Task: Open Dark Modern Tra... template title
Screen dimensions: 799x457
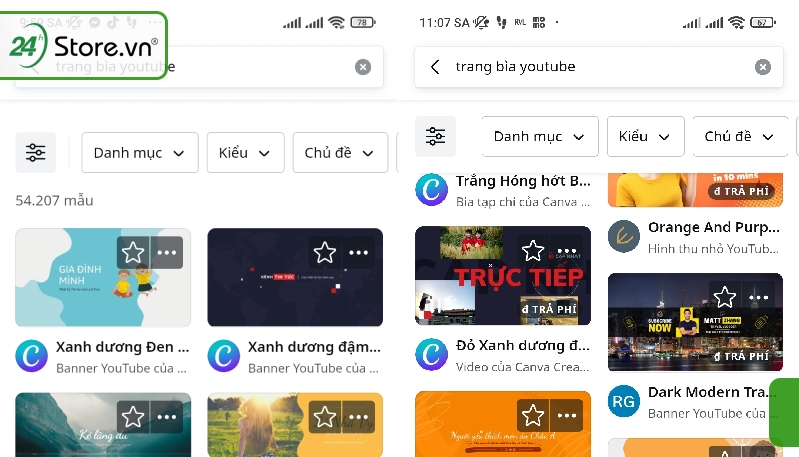Action: click(712, 392)
